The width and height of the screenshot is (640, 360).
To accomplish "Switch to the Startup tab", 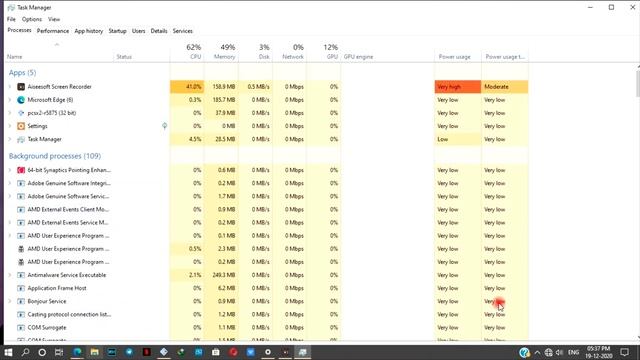I will point(118,31).
